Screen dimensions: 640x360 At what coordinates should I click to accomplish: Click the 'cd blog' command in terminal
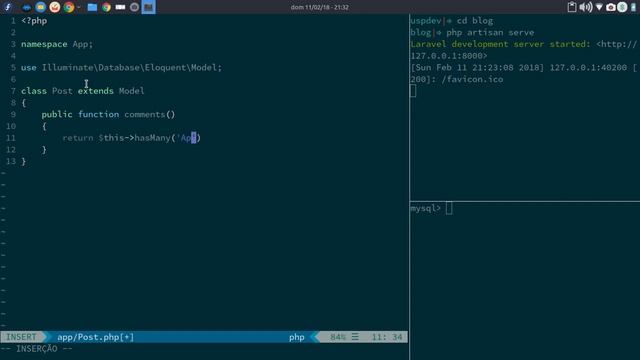[x=475, y=21]
